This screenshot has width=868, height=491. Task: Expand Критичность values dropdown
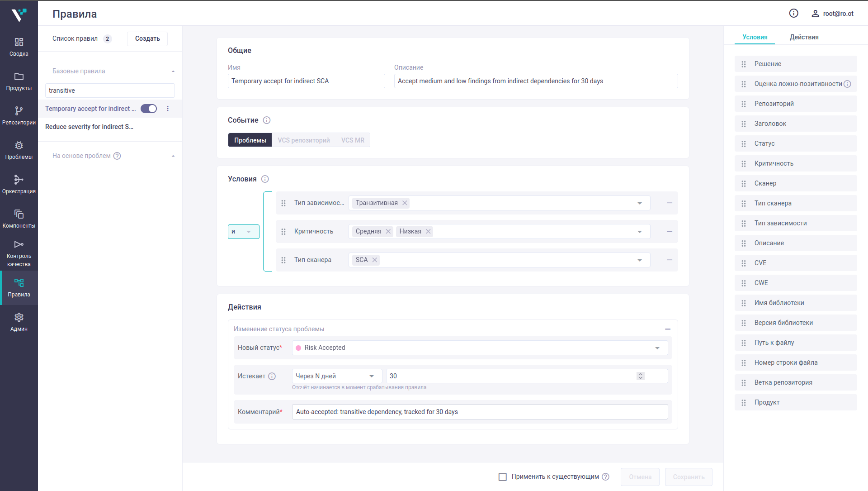click(x=640, y=232)
